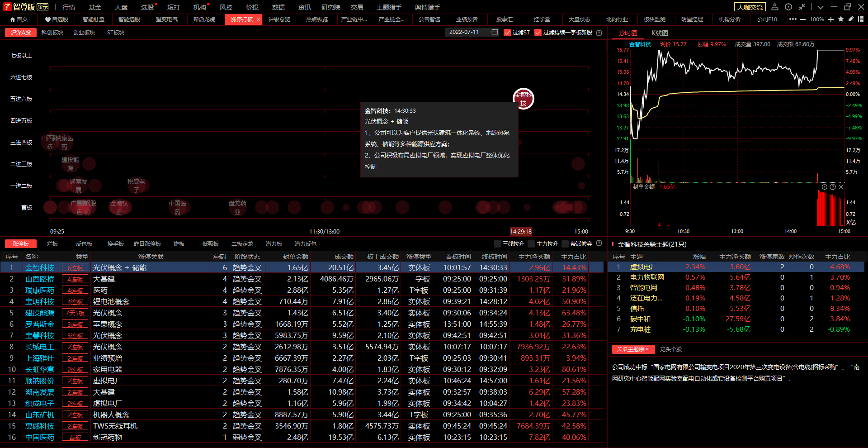This screenshot has width=868, height=448.
Task: Sort by 首板时间 column header
Action: (458, 257)
